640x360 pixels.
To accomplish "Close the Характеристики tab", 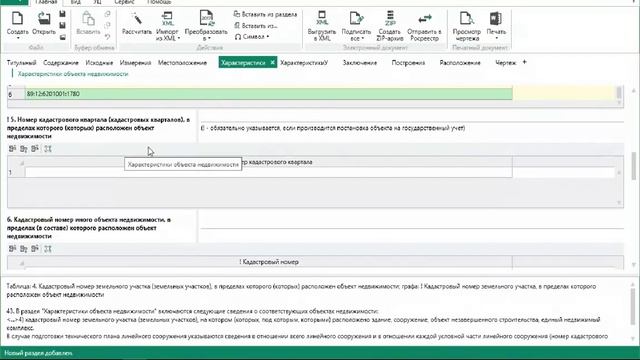I will pos(272,62).
